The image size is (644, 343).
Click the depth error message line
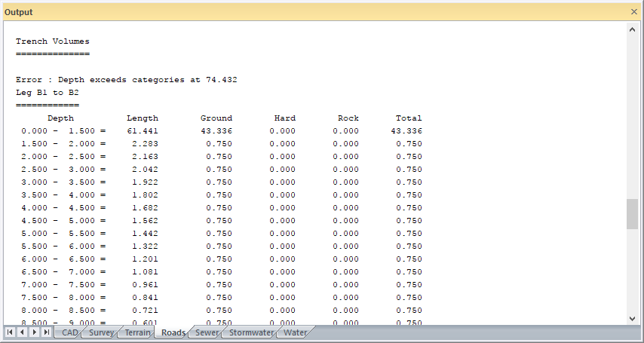[127, 80]
